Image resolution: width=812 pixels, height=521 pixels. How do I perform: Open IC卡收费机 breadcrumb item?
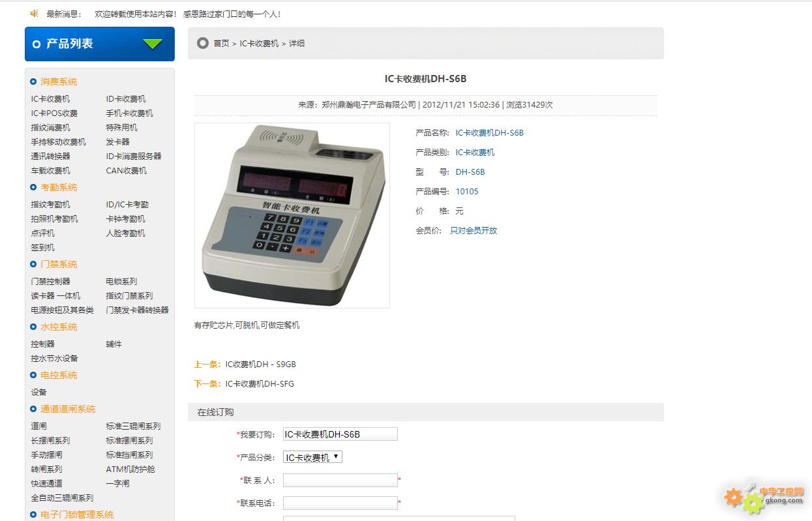[x=259, y=43]
